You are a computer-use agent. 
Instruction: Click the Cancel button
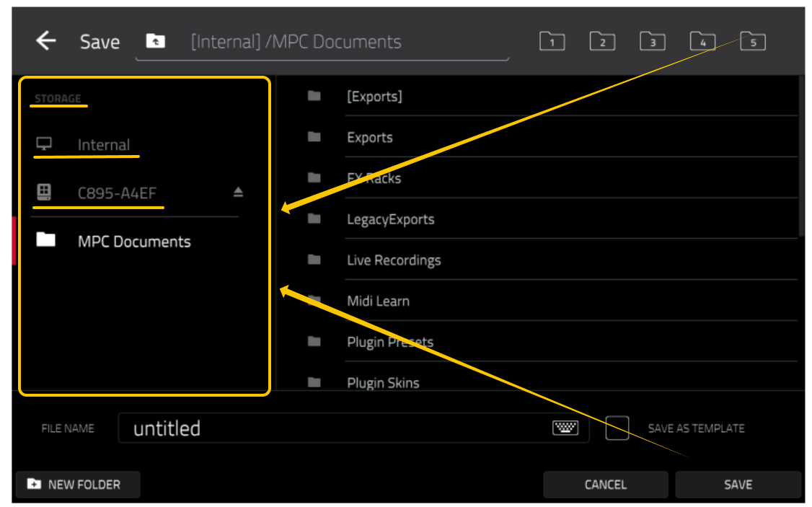click(605, 484)
